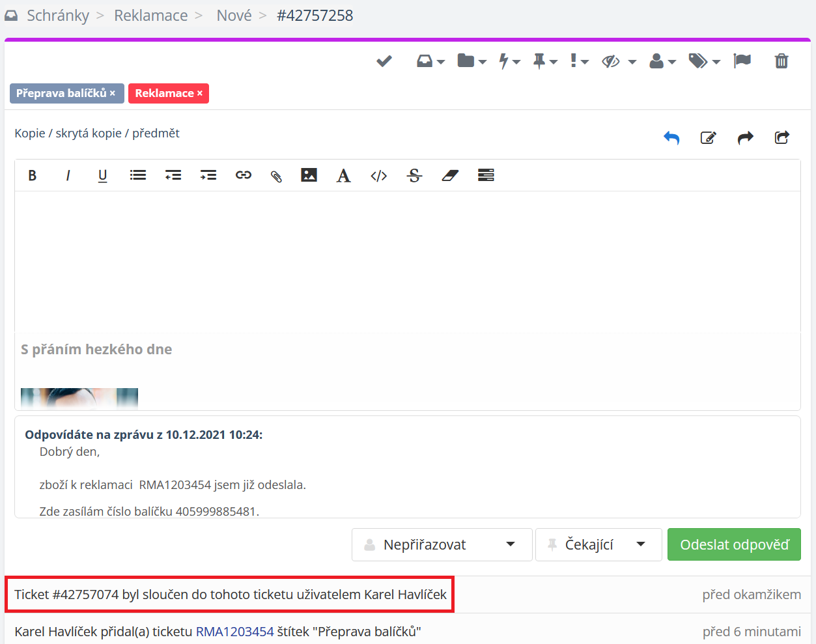The height and width of the screenshot is (644, 816).
Task: Insert a hyperlink via link icon
Action: [x=244, y=175]
